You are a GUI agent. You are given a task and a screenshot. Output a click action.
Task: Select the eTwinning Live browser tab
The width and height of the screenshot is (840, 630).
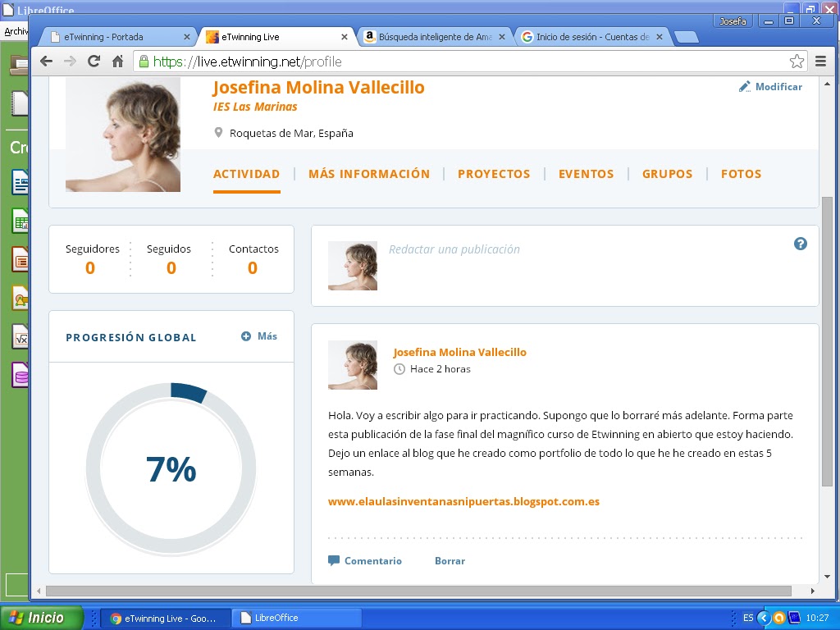point(276,37)
